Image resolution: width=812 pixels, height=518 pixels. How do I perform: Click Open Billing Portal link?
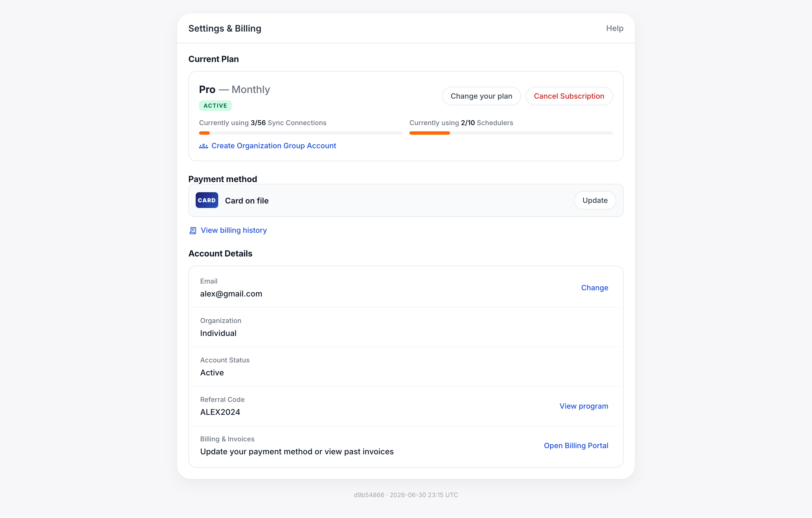tap(576, 446)
